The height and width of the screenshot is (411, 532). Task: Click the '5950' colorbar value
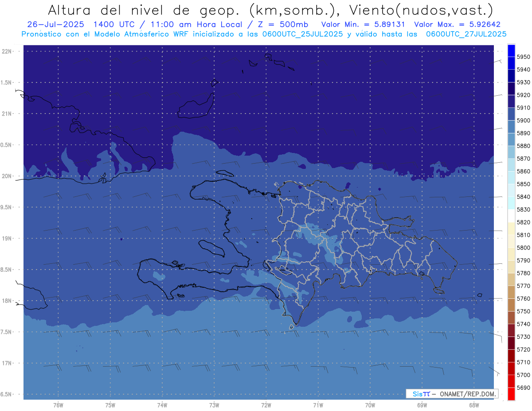(523, 57)
